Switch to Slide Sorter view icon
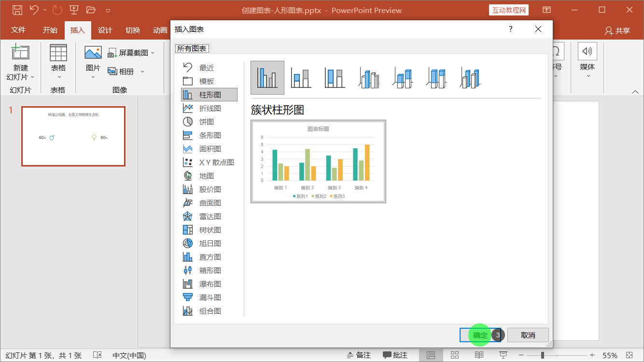This screenshot has height=362, width=644. [x=455, y=355]
